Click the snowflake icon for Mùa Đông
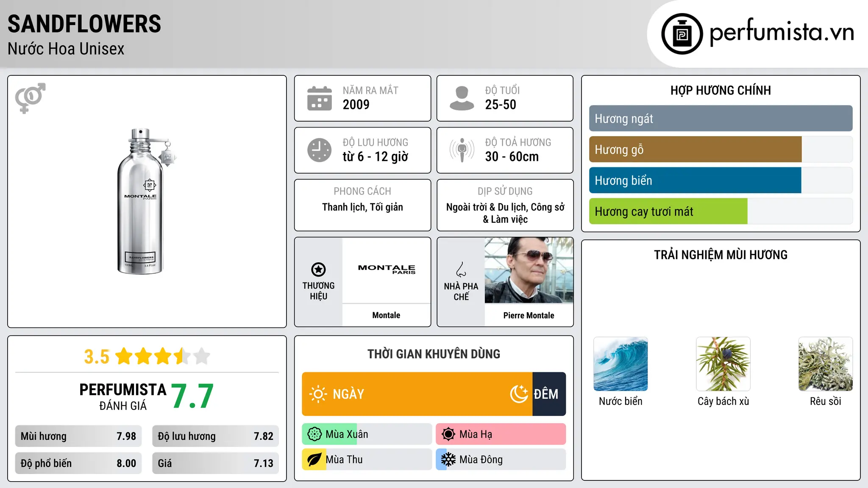The height and width of the screenshot is (488, 868). 448,460
